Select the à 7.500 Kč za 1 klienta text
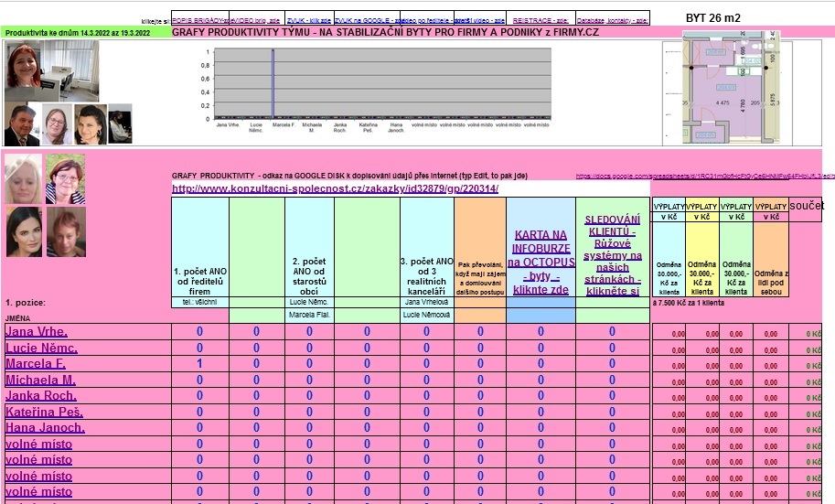This screenshot has width=835, height=504. point(688,303)
